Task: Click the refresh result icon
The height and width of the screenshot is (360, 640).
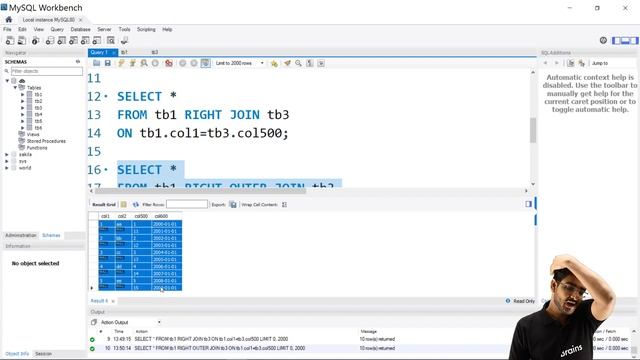Action: click(x=136, y=204)
